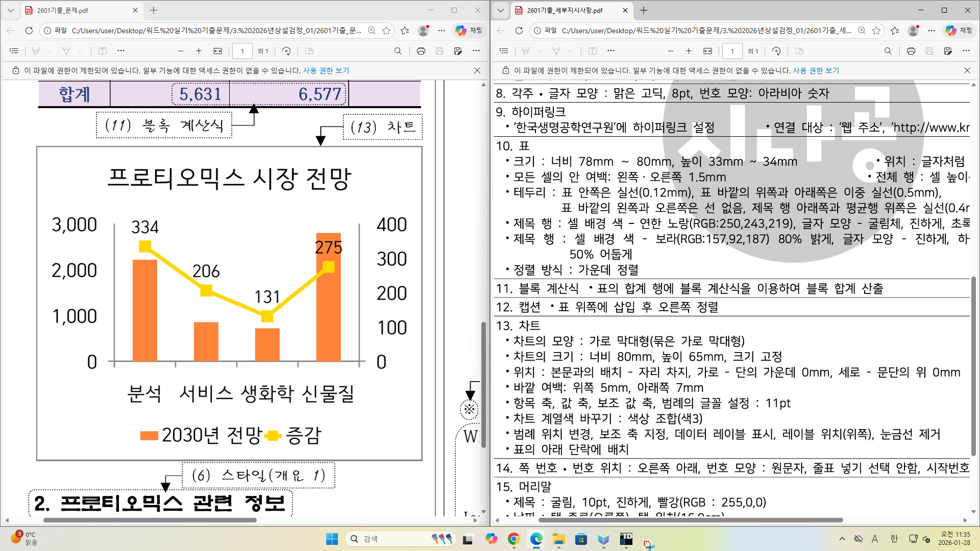Click zoom out minus in right PDF toolbar

click(x=671, y=51)
